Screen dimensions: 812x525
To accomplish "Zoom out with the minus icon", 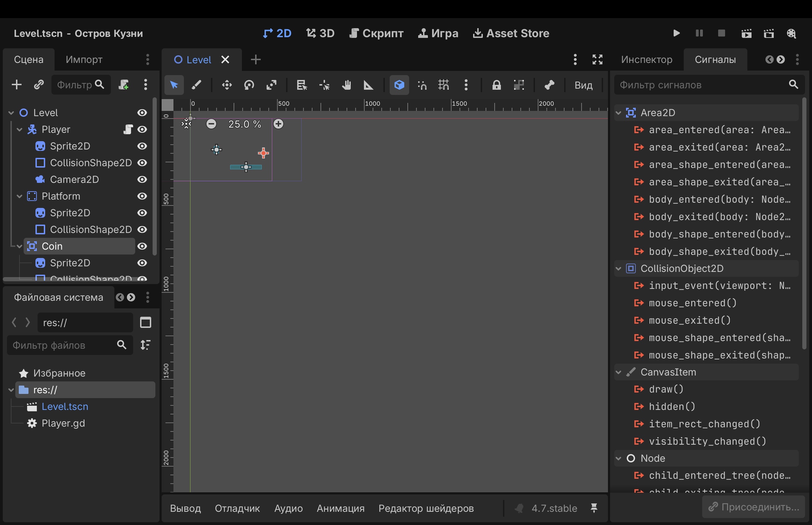I will [x=211, y=124].
